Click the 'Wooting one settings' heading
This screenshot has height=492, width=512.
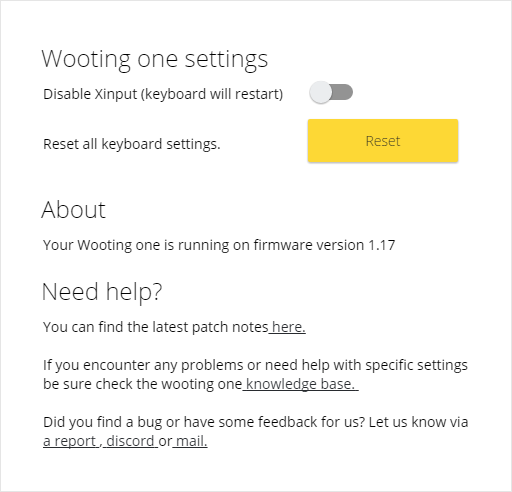[x=155, y=59]
